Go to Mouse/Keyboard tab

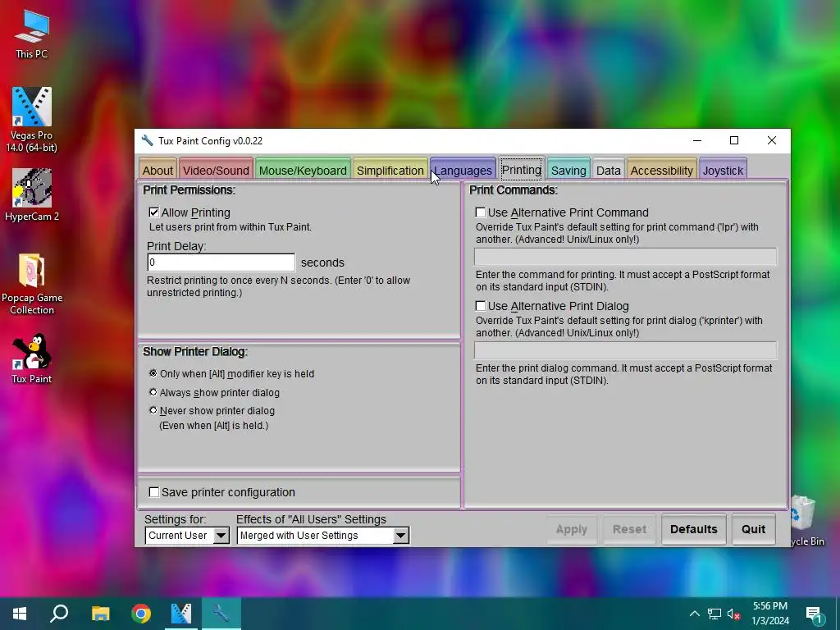pyautogui.click(x=303, y=170)
